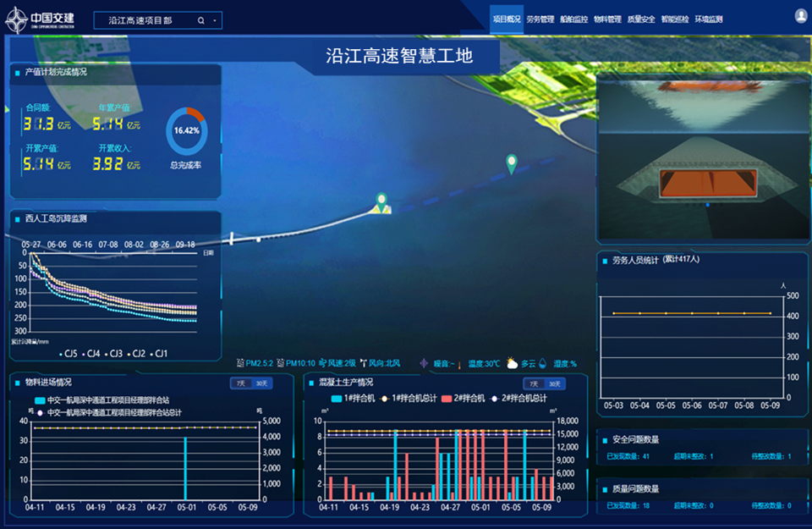Click the 16.42% completion rate ring
This screenshot has height=529, width=812.
pos(186,130)
